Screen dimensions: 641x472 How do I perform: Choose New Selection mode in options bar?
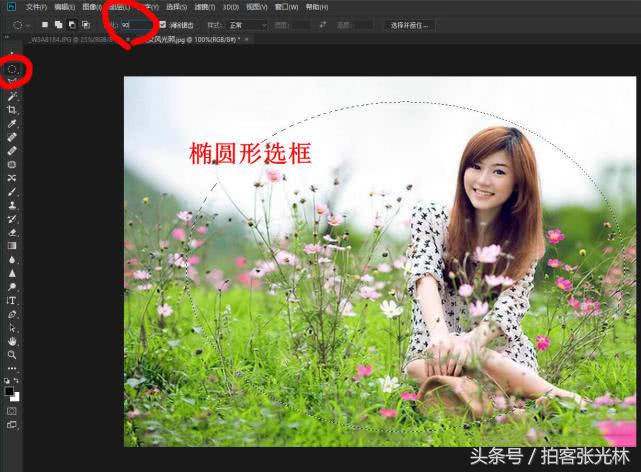click(x=45, y=25)
